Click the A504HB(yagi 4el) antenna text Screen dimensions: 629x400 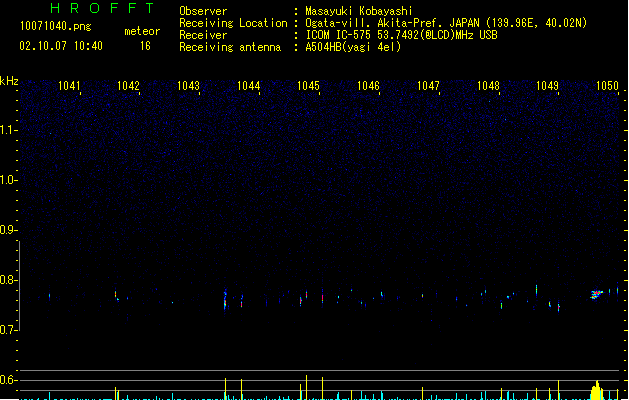[353, 47]
